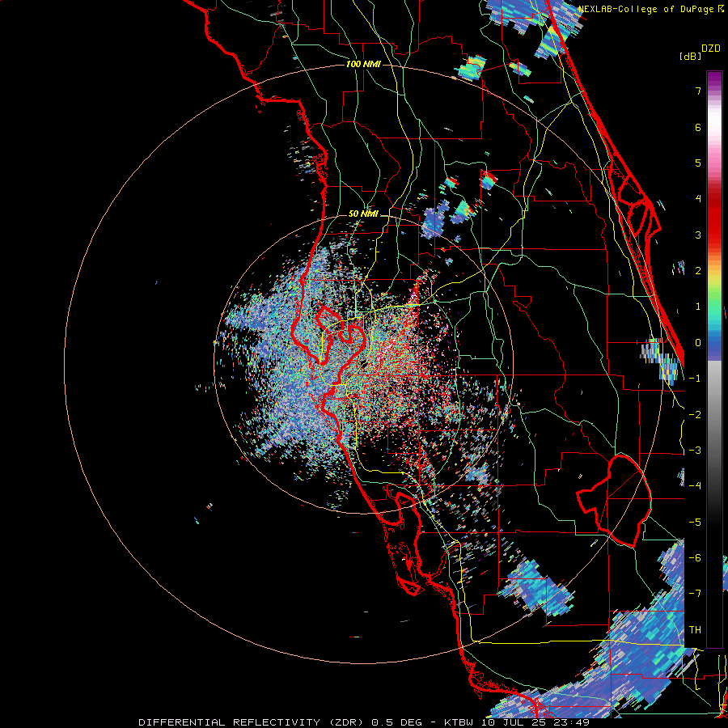Click the "-7" value on the color scale
728x728 pixels.
click(695, 594)
